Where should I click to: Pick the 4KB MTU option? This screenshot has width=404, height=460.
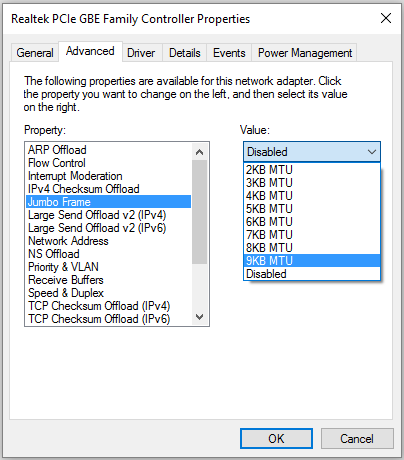pos(312,196)
